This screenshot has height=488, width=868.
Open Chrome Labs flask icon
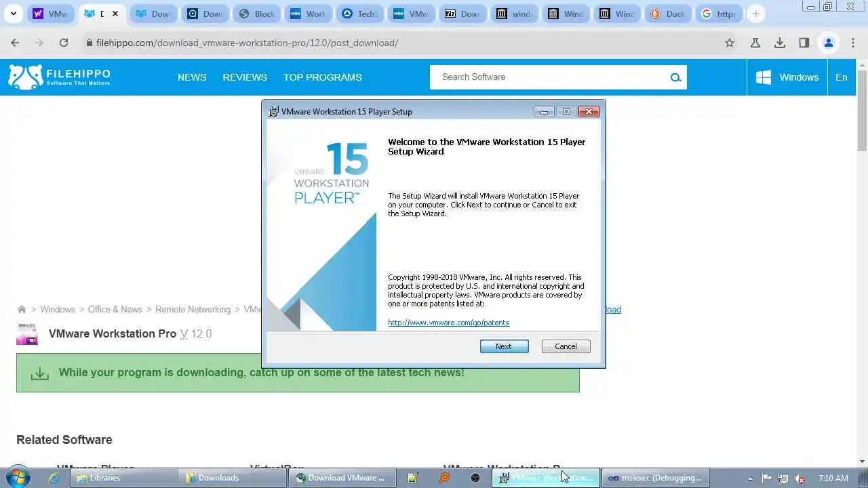click(755, 43)
